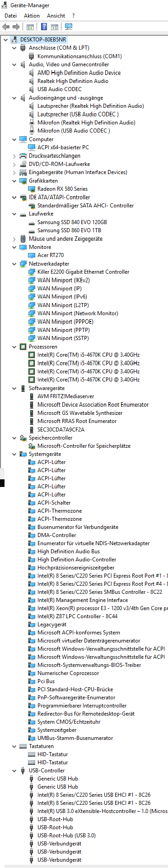Click the icon beside AVM FRITZ!Mediaserver
Image resolution: width=168 pixels, height=868 pixels.
(x=32, y=396)
